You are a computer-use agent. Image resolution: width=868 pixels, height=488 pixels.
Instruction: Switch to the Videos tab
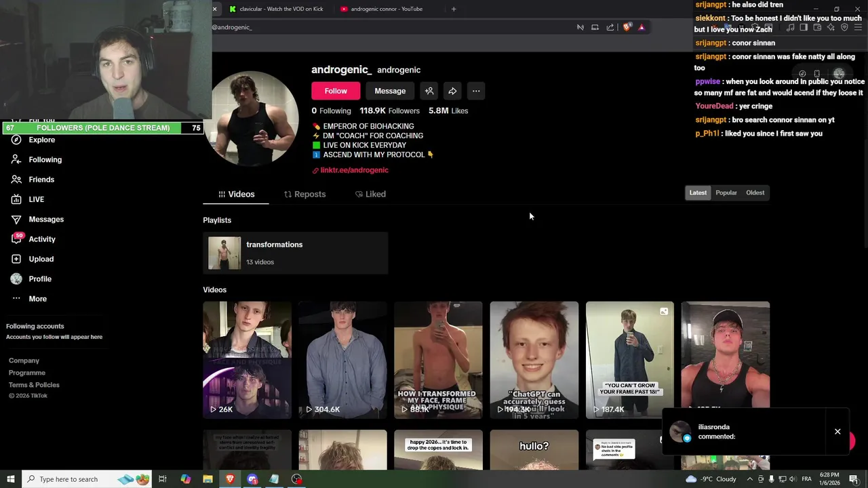coord(236,195)
